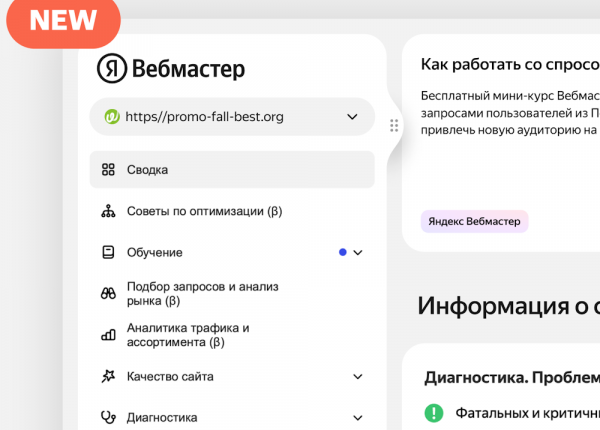The height and width of the screenshot is (430, 600).
Task: Click the Сводка grid icon
Action: pyautogui.click(x=109, y=170)
